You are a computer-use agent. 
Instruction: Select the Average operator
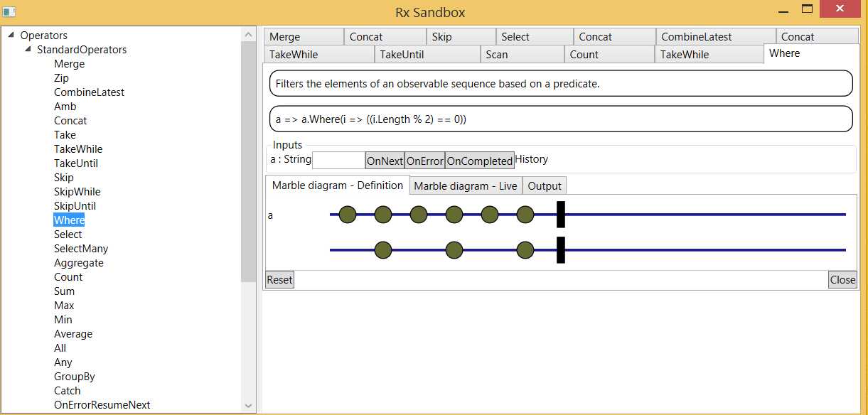click(73, 334)
